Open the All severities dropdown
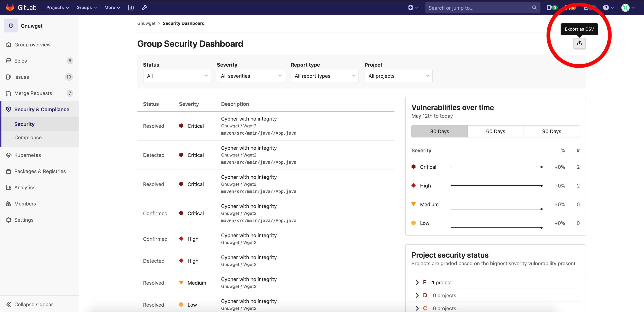The width and height of the screenshot is (644, 312). [250, 76]
